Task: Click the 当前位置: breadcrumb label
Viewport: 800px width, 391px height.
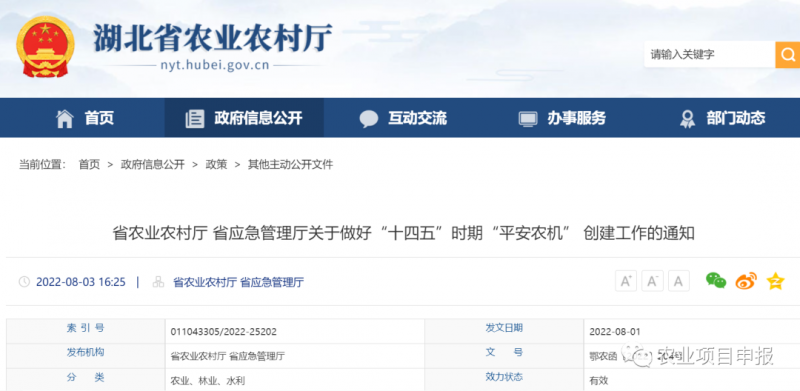Action: click(43, 164)
